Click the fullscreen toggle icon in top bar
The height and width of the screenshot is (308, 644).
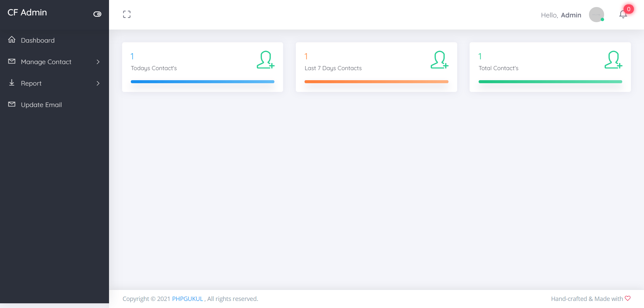coord(127,14)
